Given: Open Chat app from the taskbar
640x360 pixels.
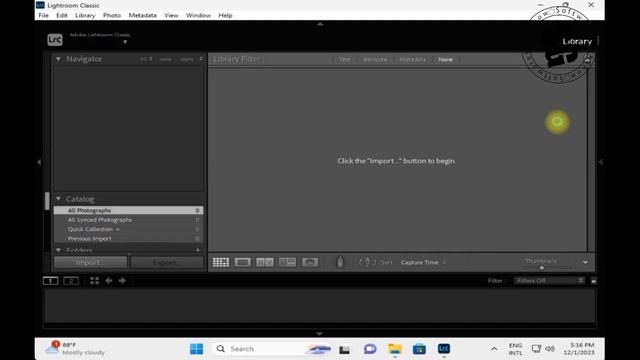Looking at the screenshot, I should coord(370,349).
